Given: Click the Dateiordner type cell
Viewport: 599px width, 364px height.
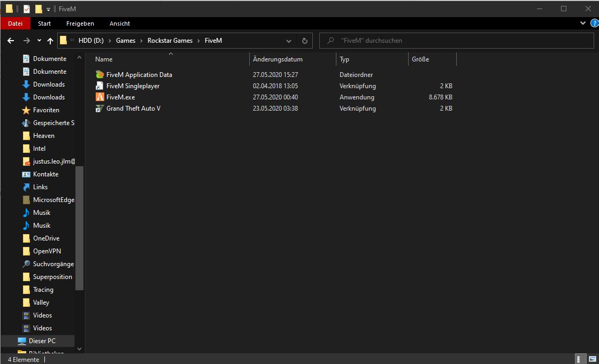Looking at the screenshot, I should click(356, 75).
